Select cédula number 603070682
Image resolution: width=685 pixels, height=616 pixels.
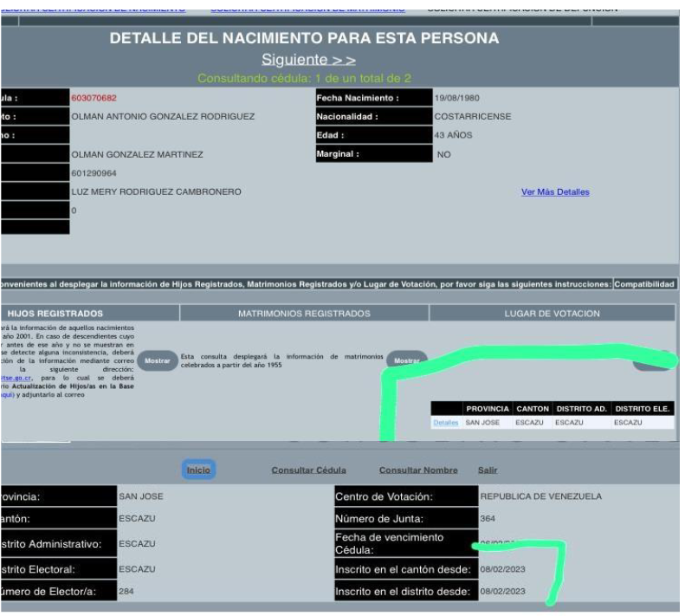94,98
